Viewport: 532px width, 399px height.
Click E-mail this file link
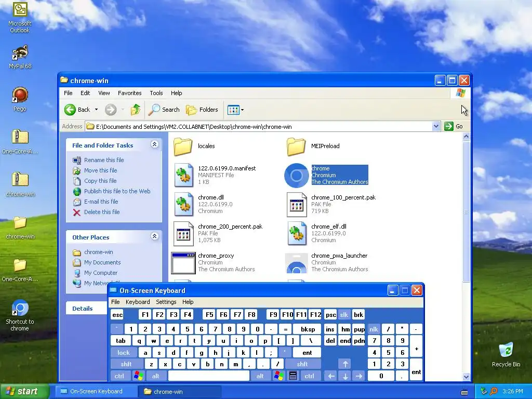point(101,202)
